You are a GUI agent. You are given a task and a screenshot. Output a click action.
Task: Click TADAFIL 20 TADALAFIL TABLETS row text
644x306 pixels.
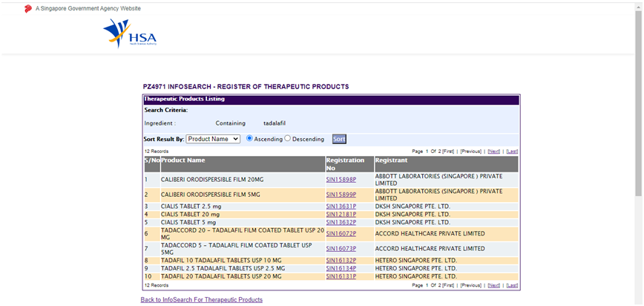click(221, 276)
